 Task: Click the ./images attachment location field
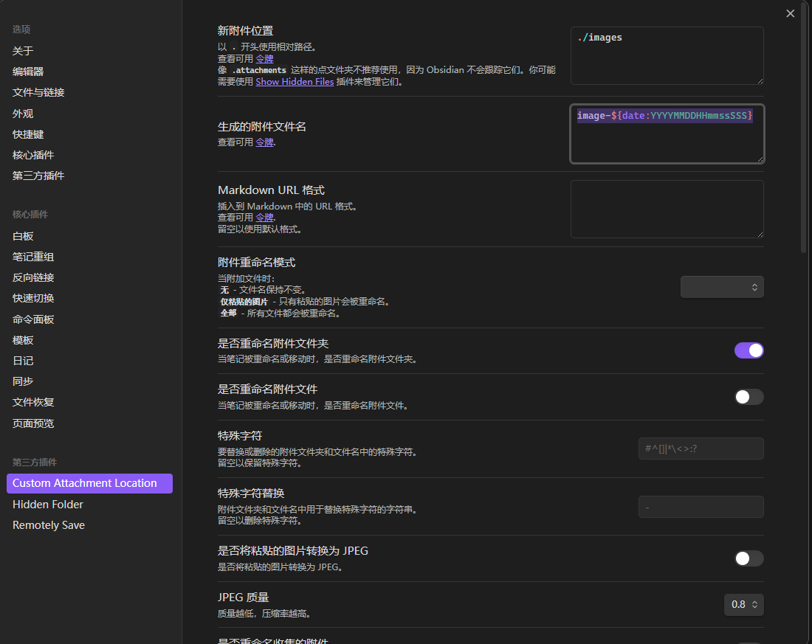666,55
